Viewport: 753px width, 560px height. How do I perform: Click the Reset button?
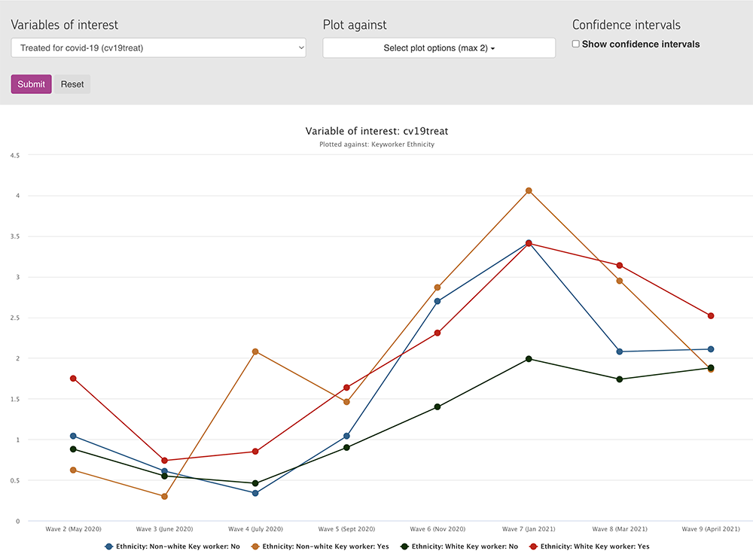pyautogui.click(x=72, y=84)
